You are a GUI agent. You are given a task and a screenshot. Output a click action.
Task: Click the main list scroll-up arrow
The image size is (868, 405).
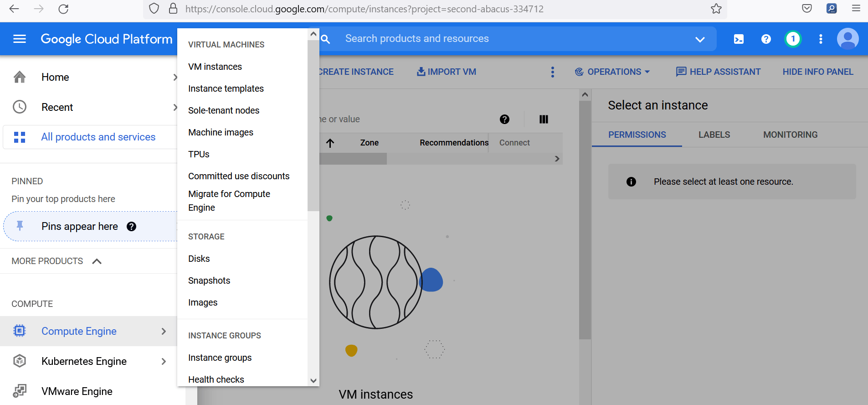coord(585,95)
